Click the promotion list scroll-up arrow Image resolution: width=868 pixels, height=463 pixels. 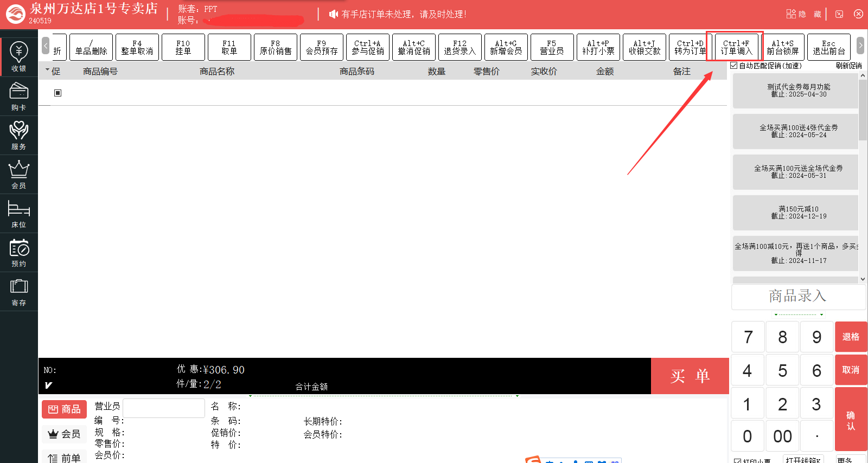coord(863,76)
